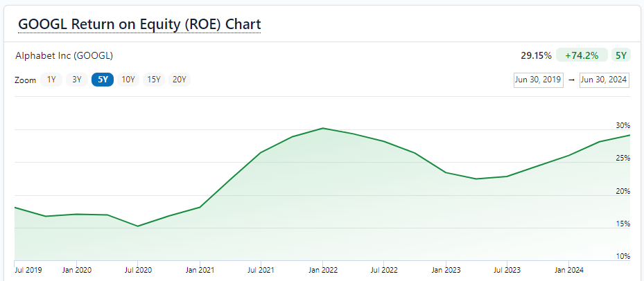644x281 pixels.
Task: Click the Zoom label
Action: 26,80
